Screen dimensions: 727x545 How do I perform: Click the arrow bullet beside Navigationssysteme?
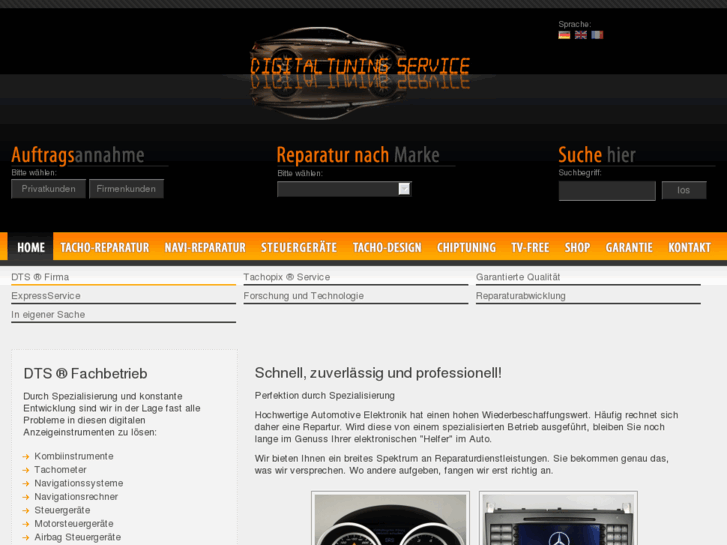[x=26, y=484]
